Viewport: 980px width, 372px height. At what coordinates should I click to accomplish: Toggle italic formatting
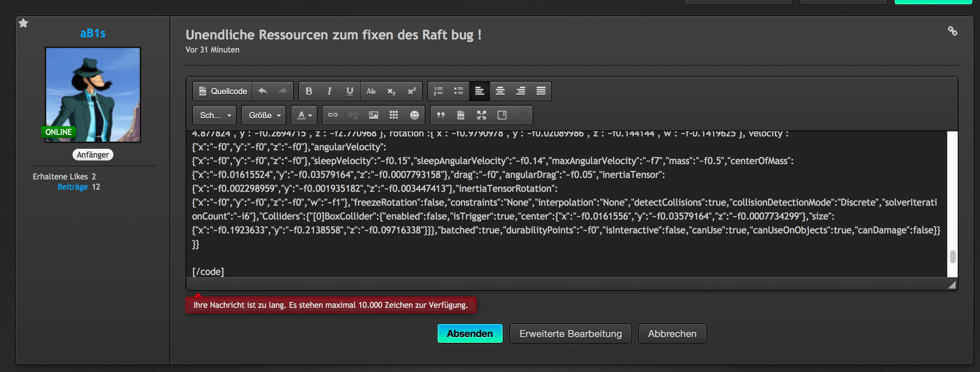click(329, 91)
